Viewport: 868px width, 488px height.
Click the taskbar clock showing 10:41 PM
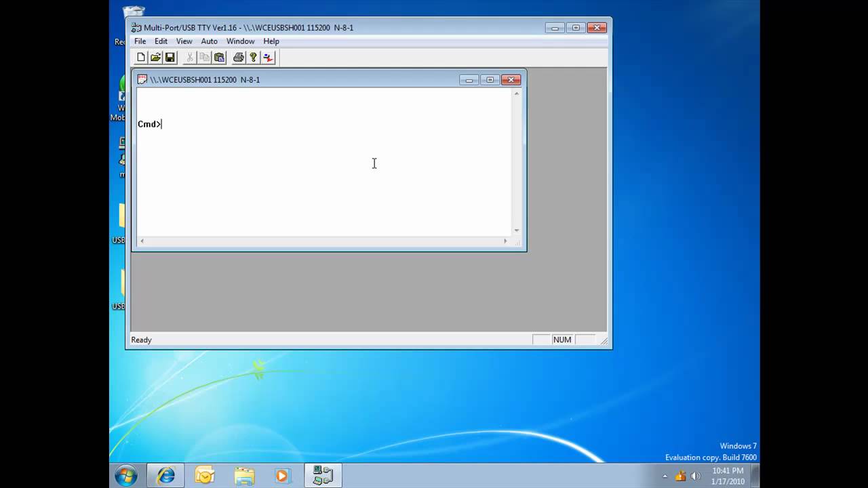tap(728, 476)
